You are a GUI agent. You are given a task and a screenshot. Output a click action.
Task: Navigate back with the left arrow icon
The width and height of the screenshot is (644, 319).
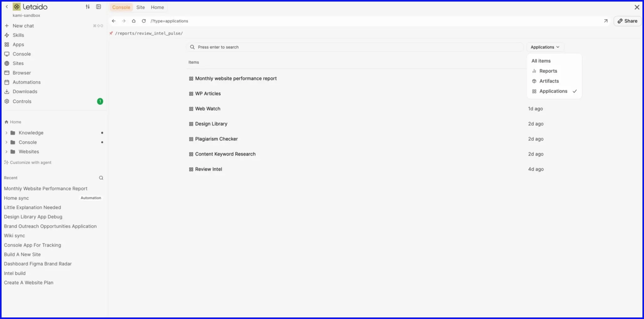click(114, 21)
